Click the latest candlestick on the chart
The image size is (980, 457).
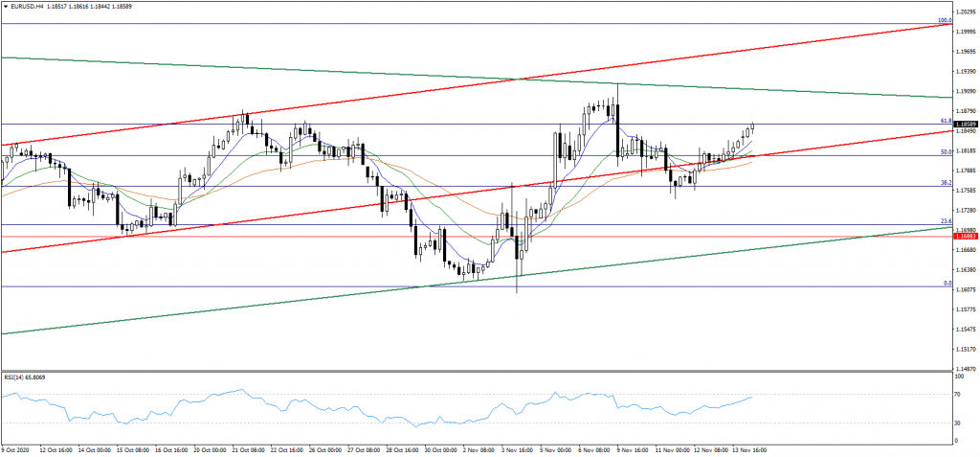click(x=753, y=126)
